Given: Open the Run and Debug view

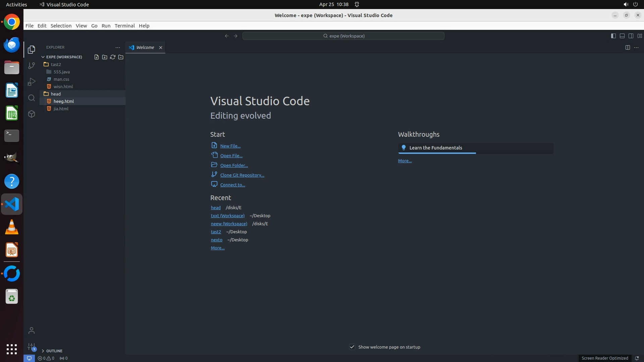Looking at the screenshot, I should pos(32,82).
